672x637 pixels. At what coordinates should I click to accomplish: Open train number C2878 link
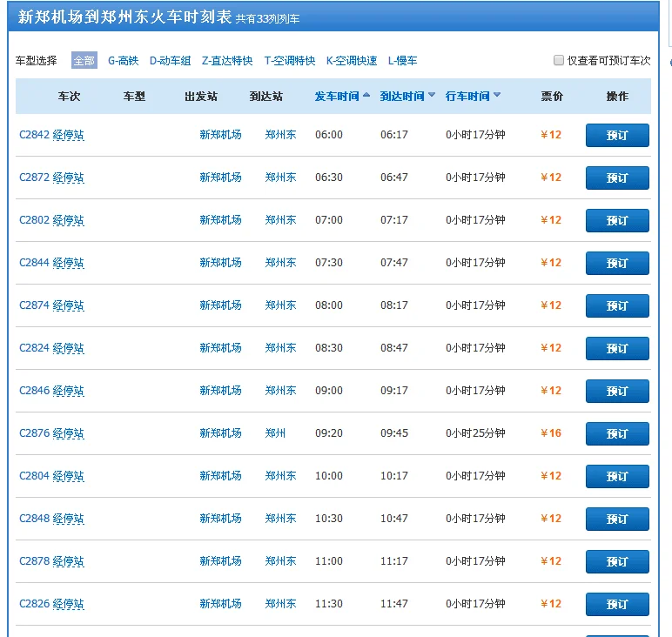pos(34,561)
